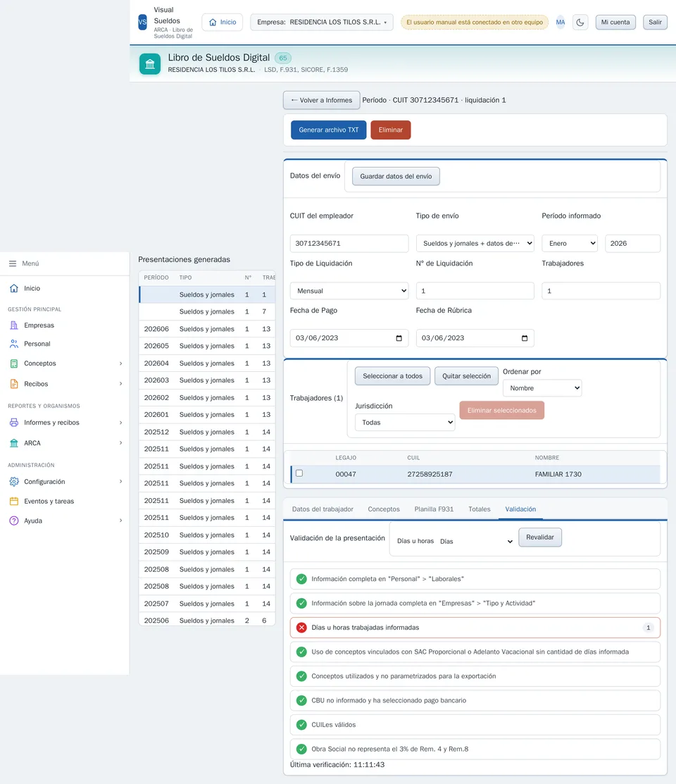Open the Tipo de Liquidación dropdown
Viewport: 676px width, 784px height.
349,291
